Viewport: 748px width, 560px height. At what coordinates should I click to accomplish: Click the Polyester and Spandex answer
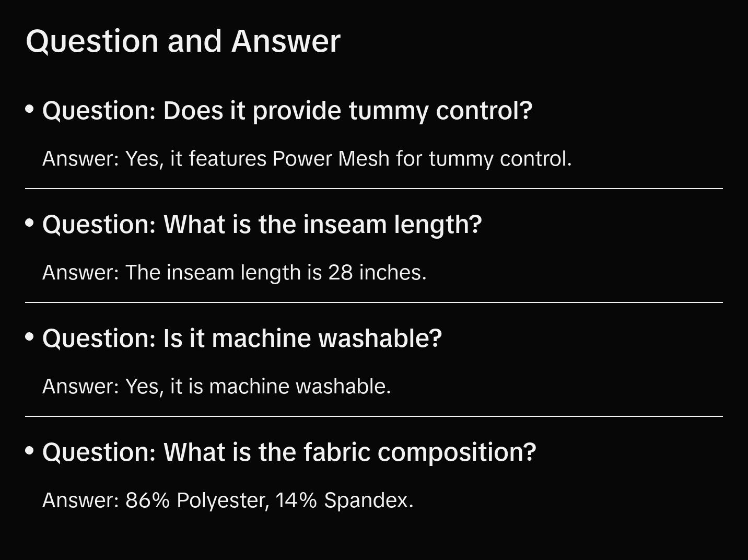tap(228, 500)
